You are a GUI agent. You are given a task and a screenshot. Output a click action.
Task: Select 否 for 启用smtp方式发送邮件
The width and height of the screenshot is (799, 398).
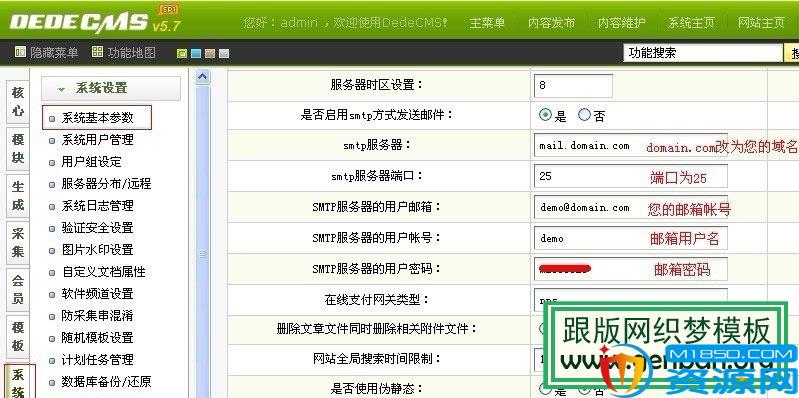point(584,115)
